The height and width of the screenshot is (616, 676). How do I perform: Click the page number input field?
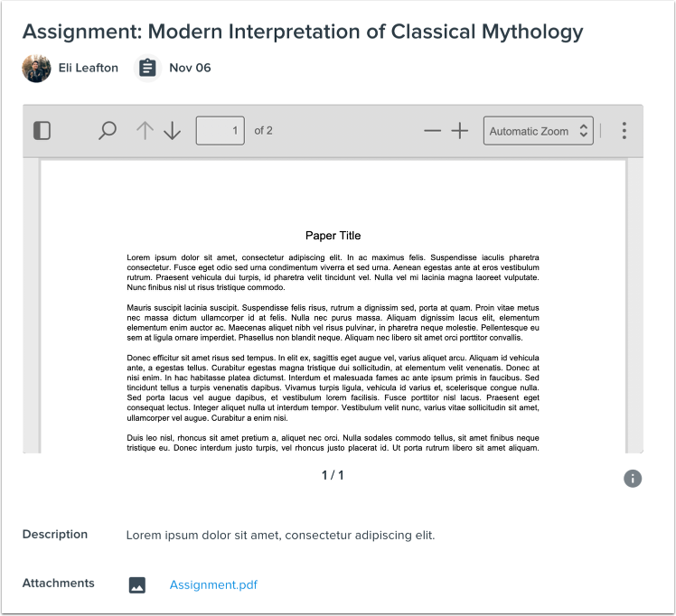pos(221,131)
